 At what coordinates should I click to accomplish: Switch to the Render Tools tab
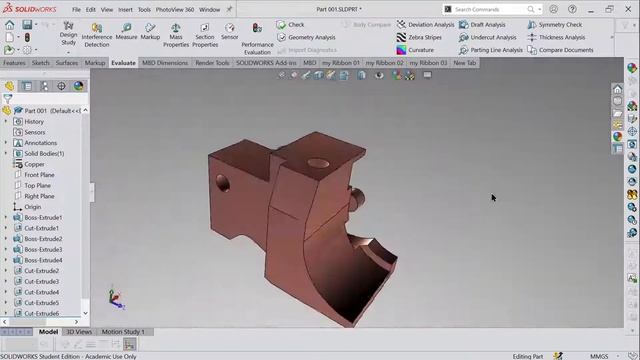(212, 63)
